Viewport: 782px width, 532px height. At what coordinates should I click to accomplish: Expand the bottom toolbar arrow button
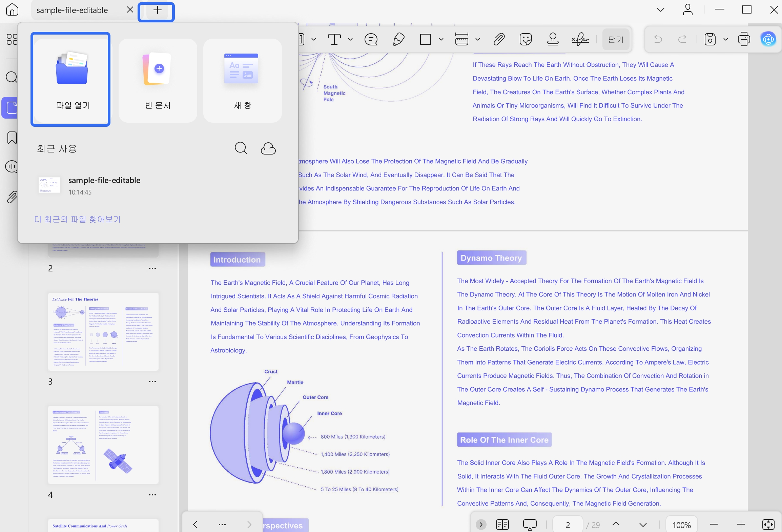click(481, 525)
